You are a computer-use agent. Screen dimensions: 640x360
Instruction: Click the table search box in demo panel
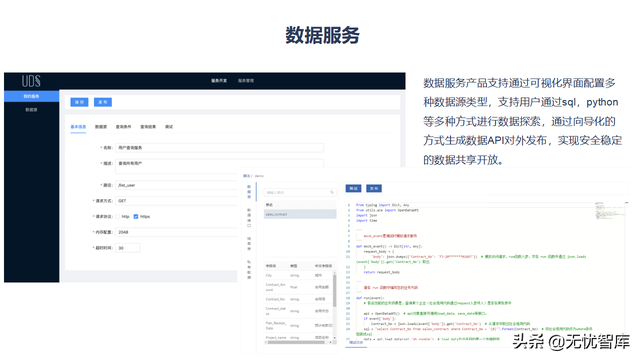300,192
